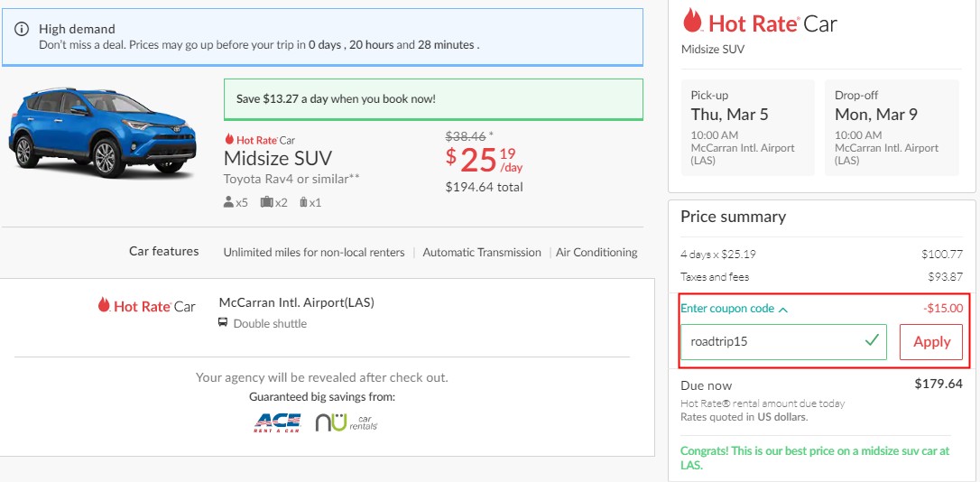Click the Double shuttle bus icon

[x=223, y=323]
